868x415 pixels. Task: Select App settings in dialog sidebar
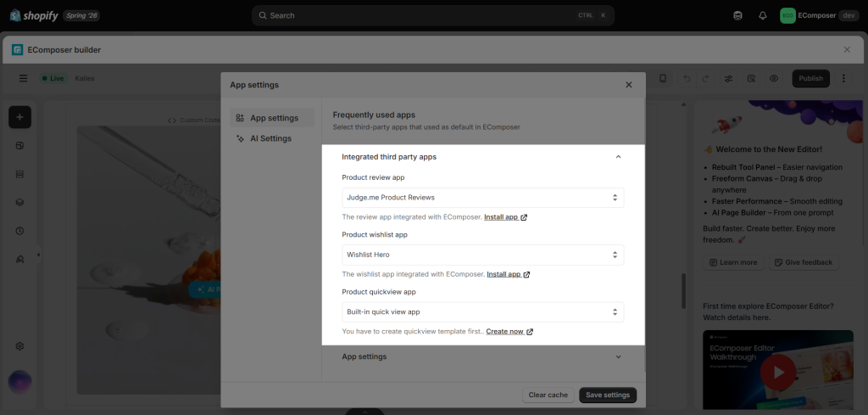point(272,118)
